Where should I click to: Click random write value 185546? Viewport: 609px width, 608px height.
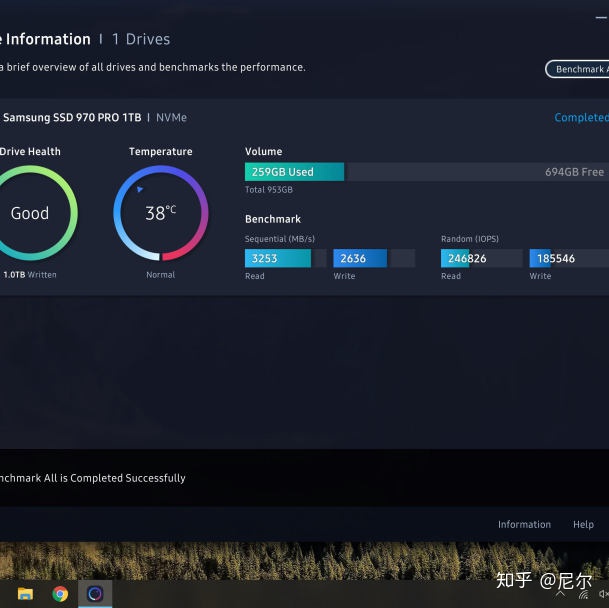pos(555,258)
